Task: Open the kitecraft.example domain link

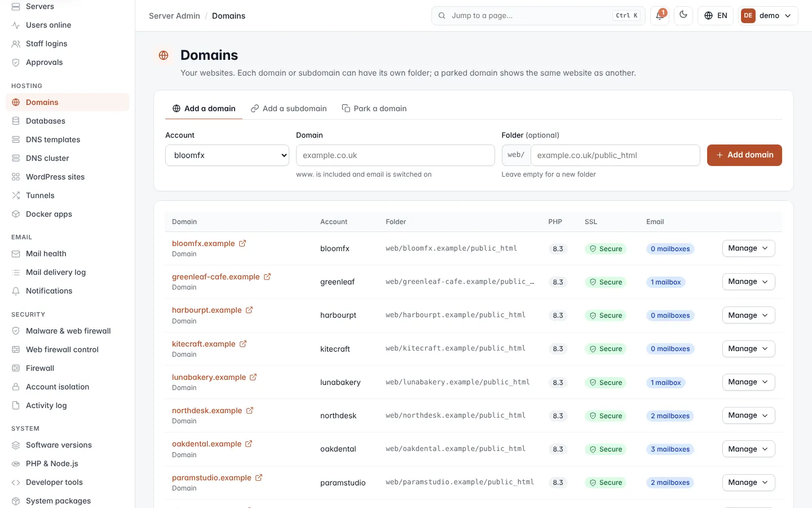Action: point(204,344)
